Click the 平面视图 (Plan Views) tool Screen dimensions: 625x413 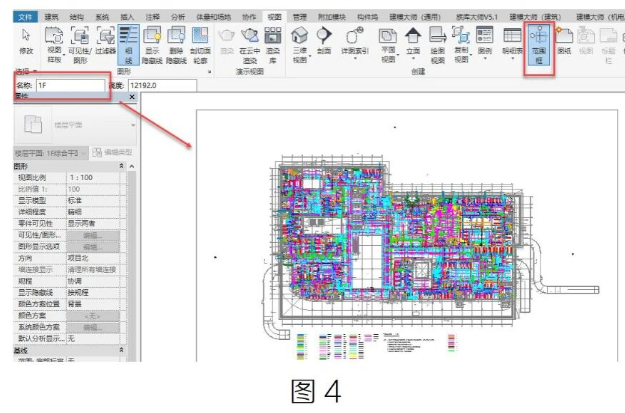(388, 45)
